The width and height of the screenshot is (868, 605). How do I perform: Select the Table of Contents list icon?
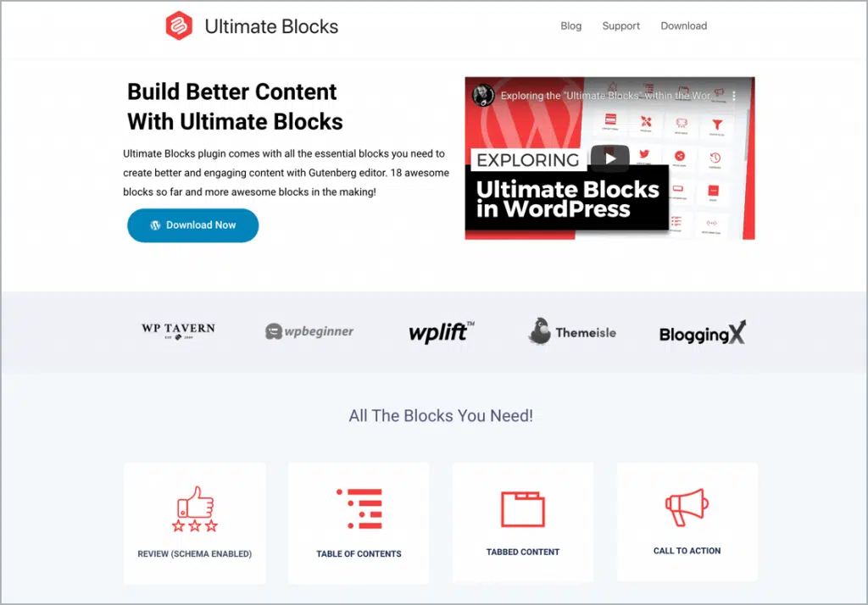(359, 508)
